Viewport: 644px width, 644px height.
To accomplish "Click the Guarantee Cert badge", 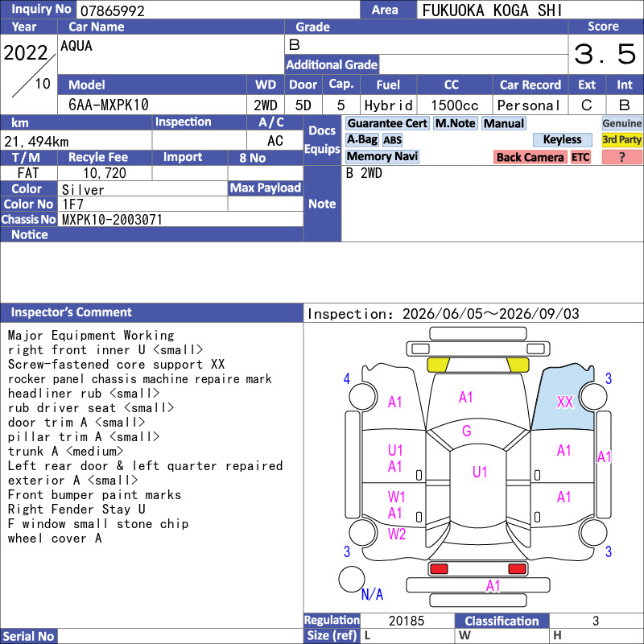I will pos(387,123).
